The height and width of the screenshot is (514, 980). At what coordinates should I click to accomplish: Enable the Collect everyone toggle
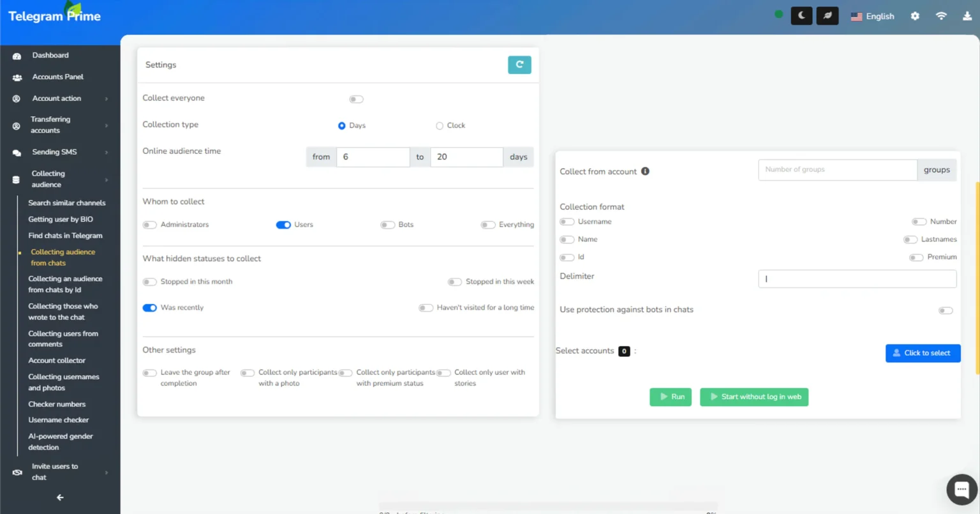(356, 99)
